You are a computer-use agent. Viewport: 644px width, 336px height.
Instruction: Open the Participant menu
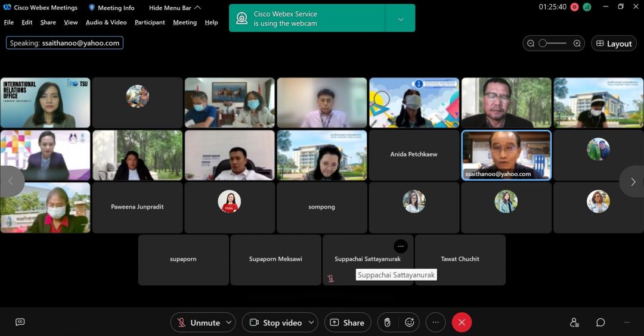click(150, 22)
